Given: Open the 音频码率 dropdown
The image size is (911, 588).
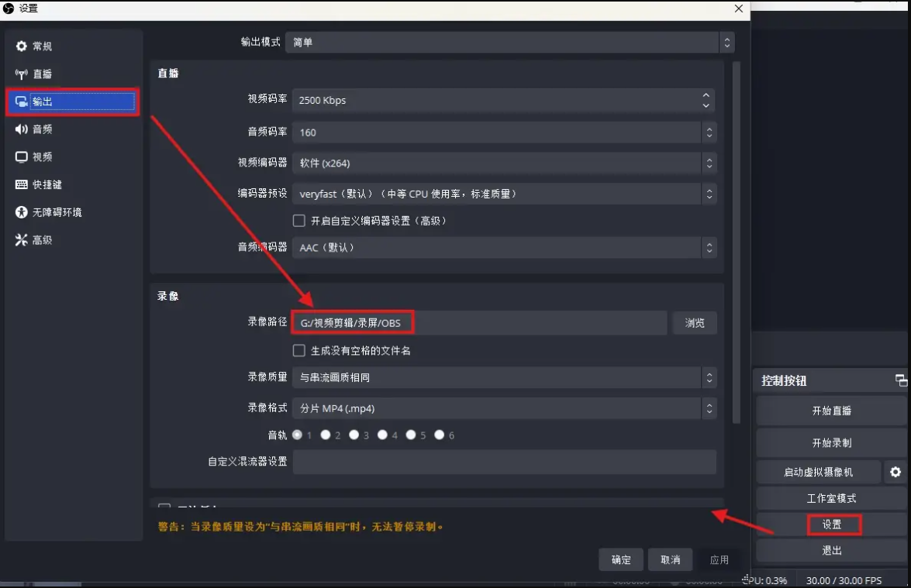Looking at the screenshot, I should tap(504, 132).
